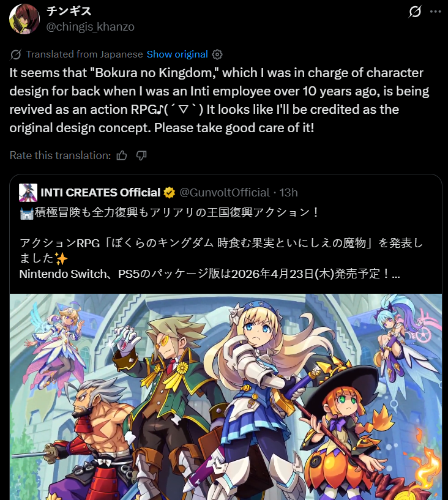
Task: Open the チンギス display name
Action: click(x=69, y=11)
